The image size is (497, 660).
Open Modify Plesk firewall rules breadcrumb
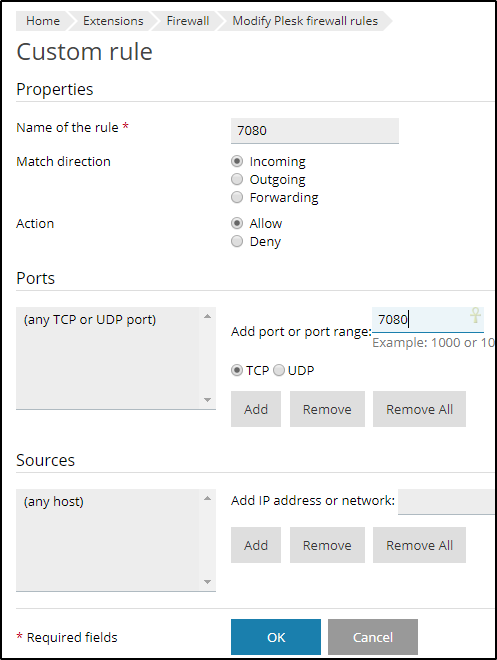[x=305, y=21]
